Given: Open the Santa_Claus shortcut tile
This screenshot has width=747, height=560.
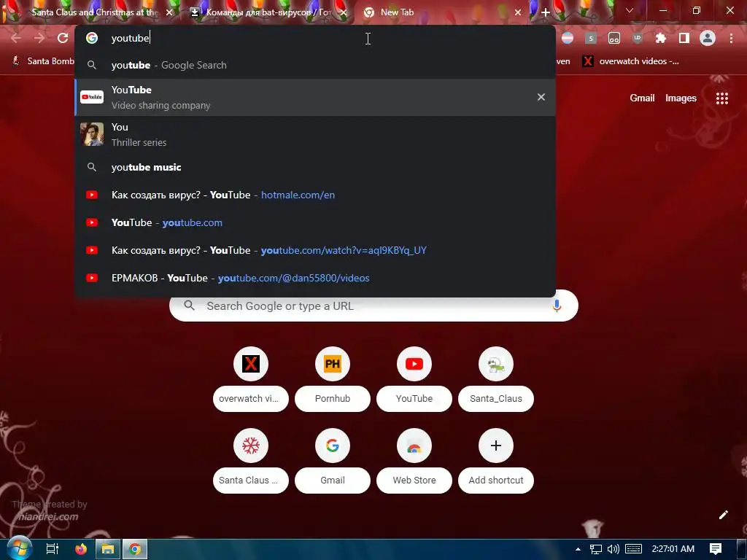Looking at the screenshot, I should tap(496, 378).
